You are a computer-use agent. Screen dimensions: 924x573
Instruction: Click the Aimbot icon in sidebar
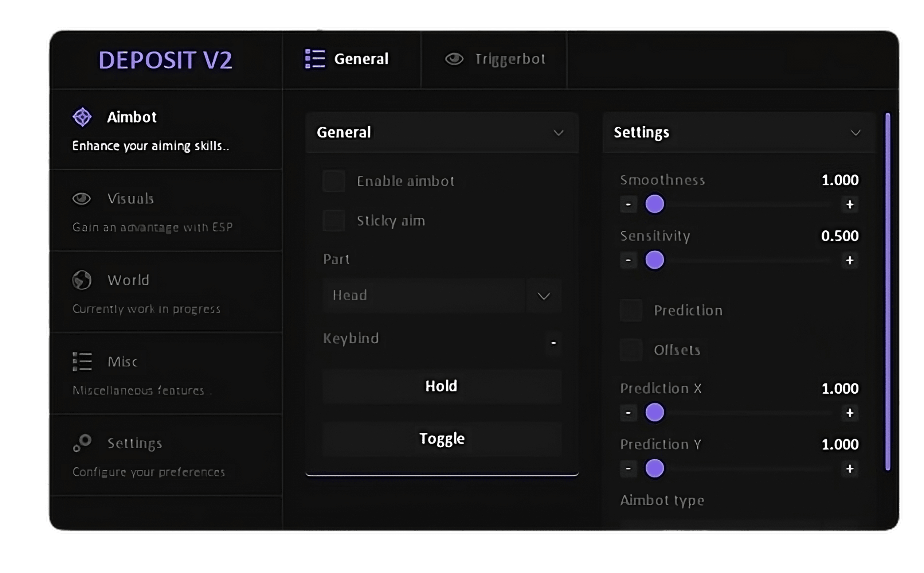coord(82,117)
